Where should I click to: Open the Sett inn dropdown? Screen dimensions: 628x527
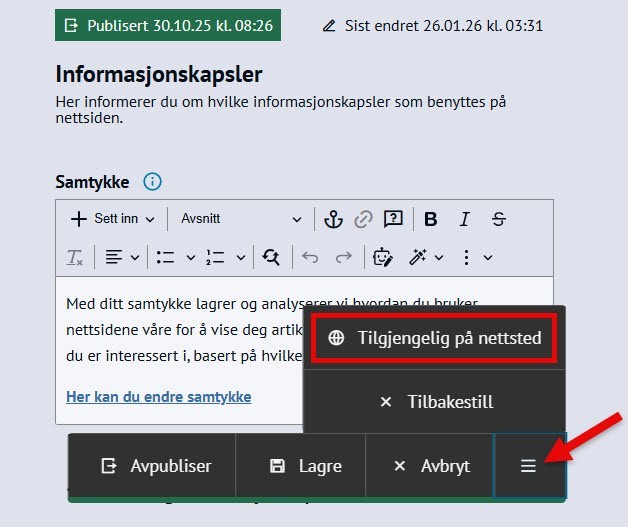(112, 219)
